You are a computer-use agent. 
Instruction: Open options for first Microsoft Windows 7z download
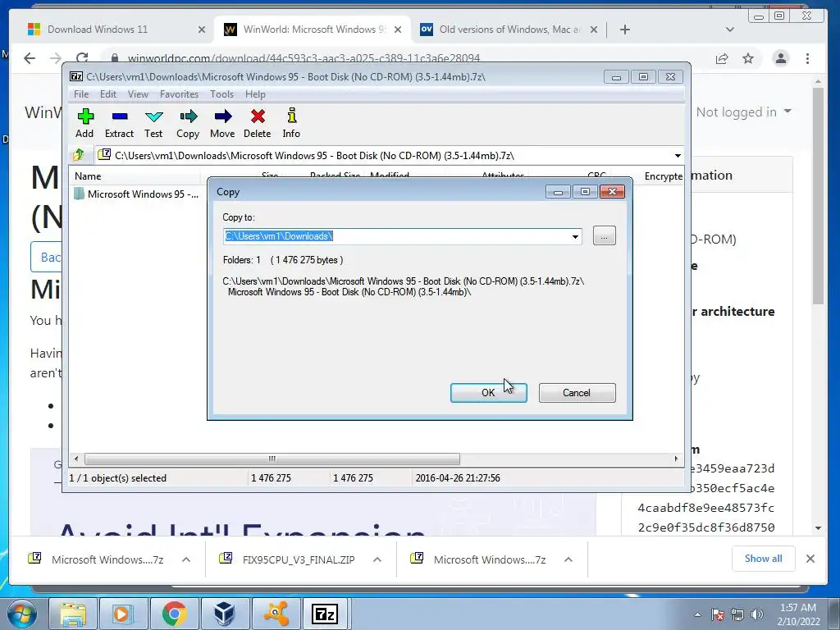point(186,559)
